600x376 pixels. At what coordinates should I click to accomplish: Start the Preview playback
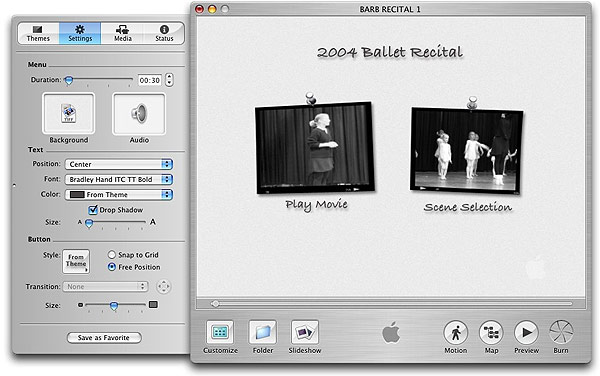(526, 333)
